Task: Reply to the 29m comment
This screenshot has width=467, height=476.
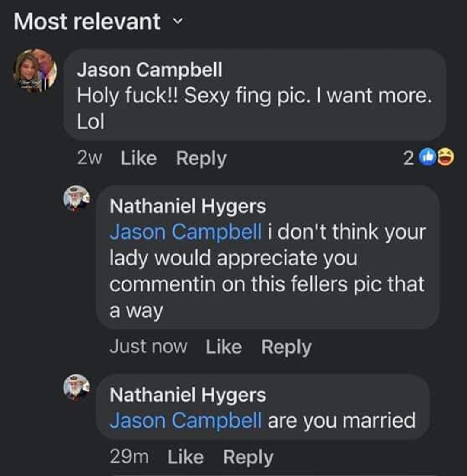Action: click(248, 457)
